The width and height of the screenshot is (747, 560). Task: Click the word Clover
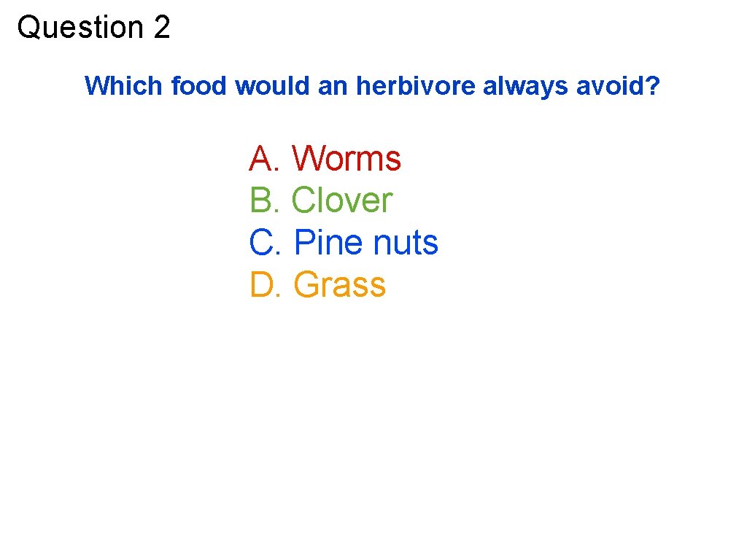[x=342, y=200]
